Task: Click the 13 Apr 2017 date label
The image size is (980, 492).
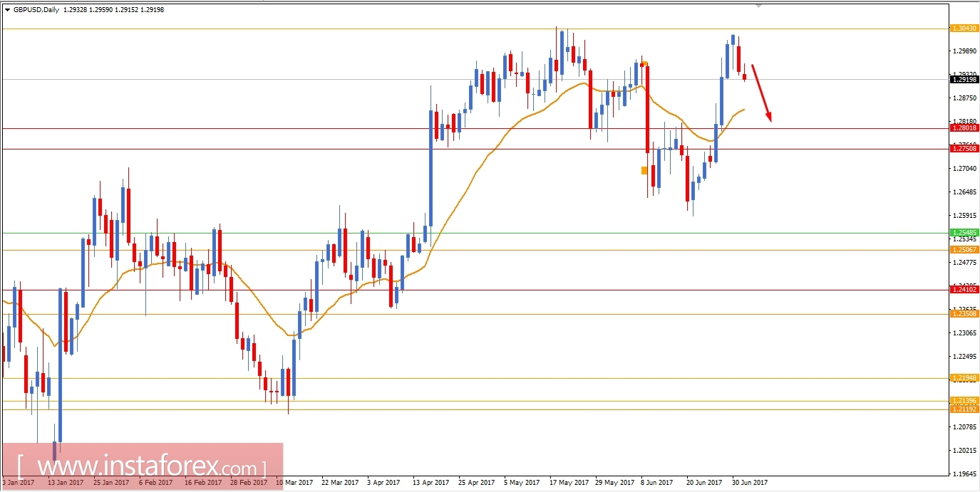Action: coord(432,483)
